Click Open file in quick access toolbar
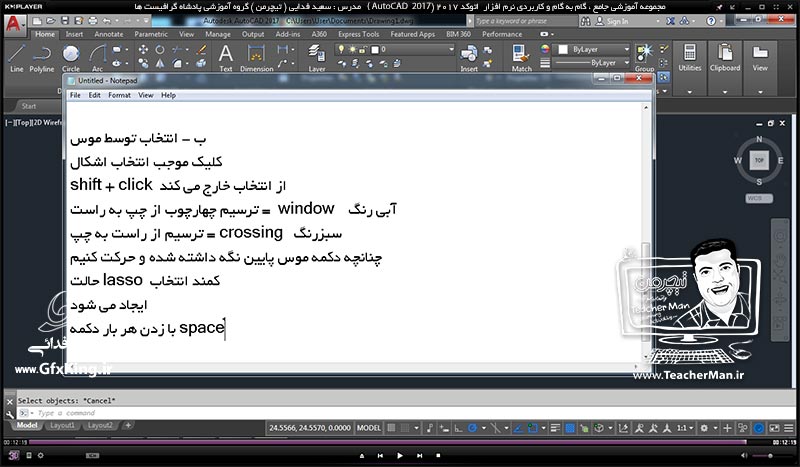Viewport: 800px width, 467px height. point(51,21)
